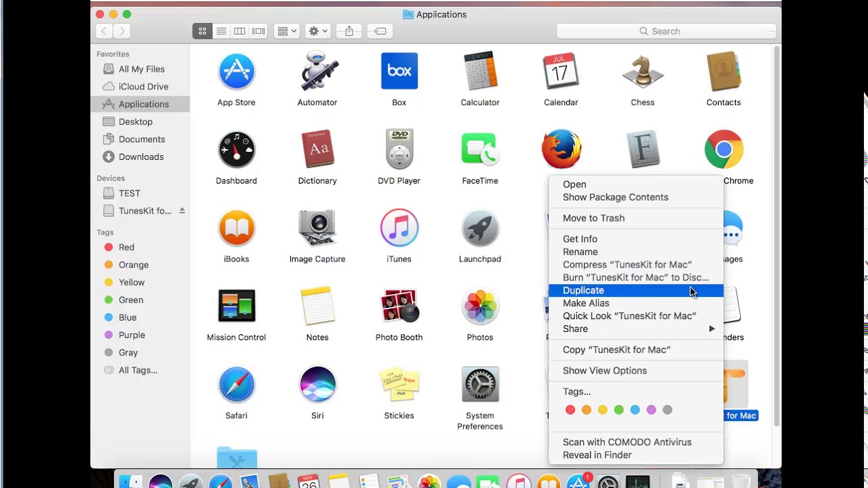Select the Photos app icon
This screenshot has height=488, width=868.
click(480, 306)
